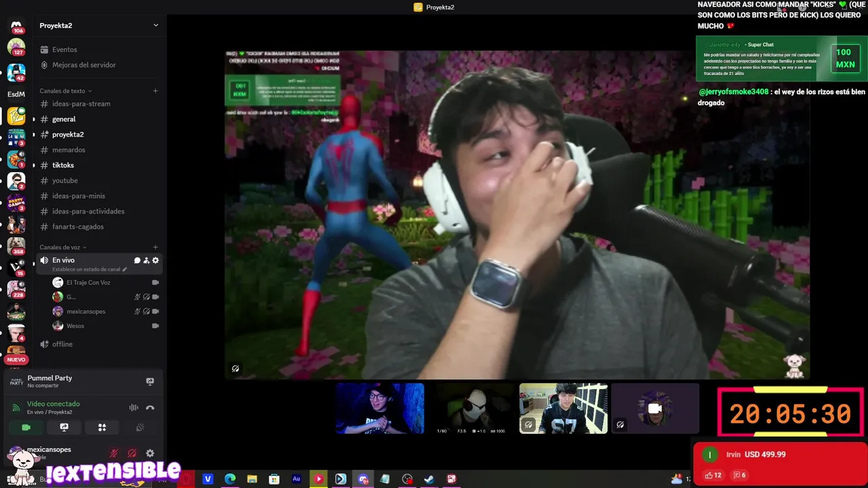The height and width of the screenshot is (488, 868).
Task: Unmute microphone next to mexicansopes settings
Action: point(115,453)
